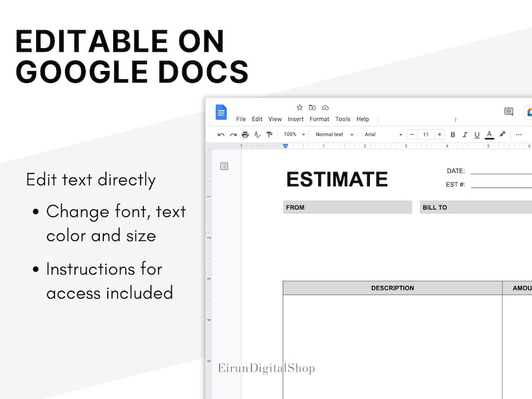Click the Undo arrow

tap(221, 135)
